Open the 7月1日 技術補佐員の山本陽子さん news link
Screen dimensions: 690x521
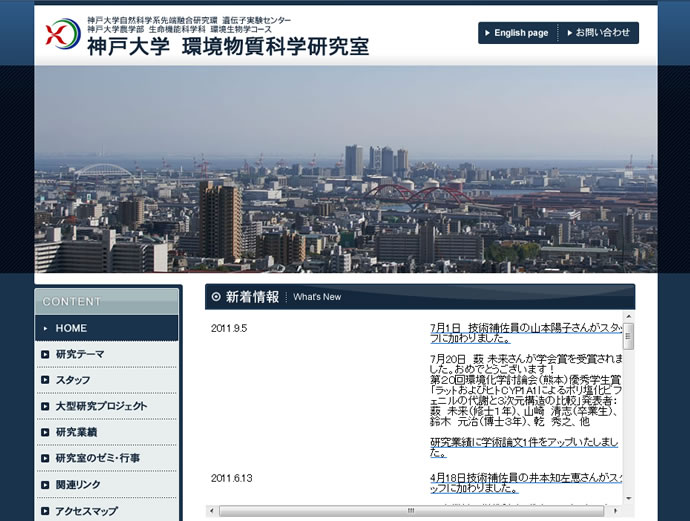(x=526, y=333)
